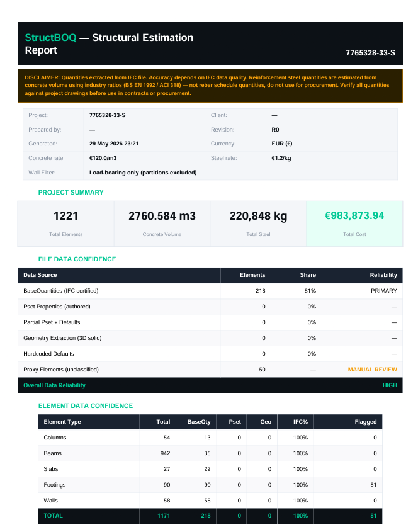418x532 pixels.
Task: Select the Project value 7765328-33-S
Action: point(107,115)
